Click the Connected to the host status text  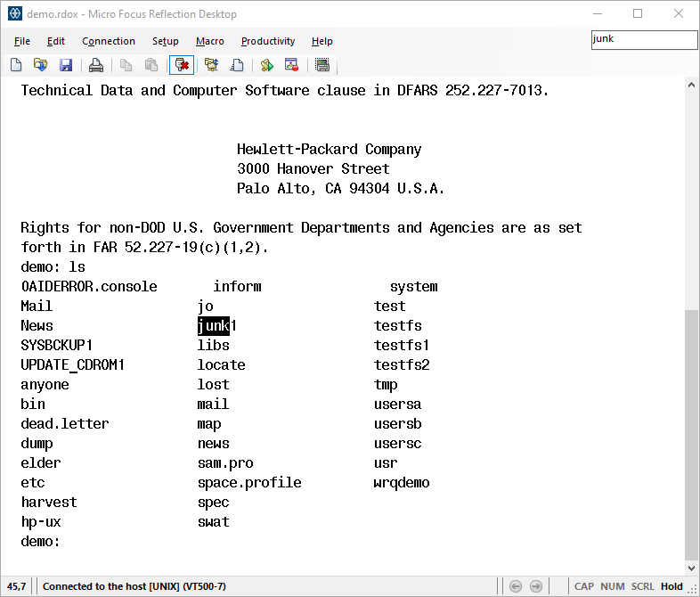click(x=134, y=586)
